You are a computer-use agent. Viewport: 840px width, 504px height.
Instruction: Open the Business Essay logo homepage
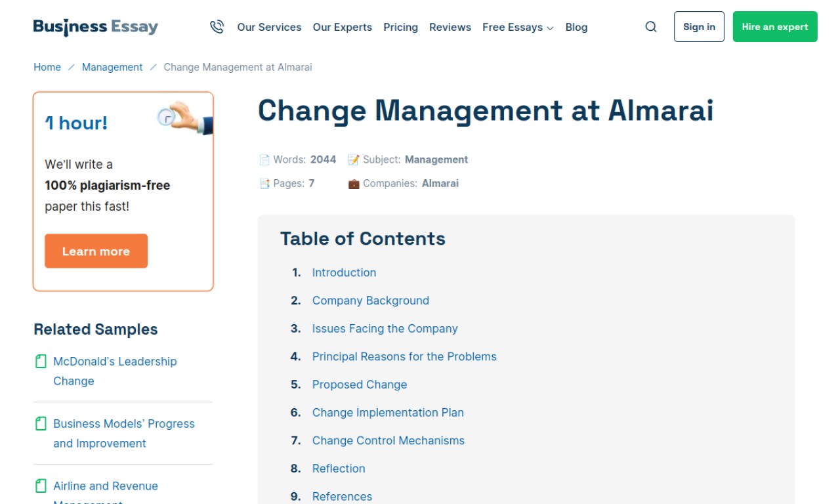(96, 27)
